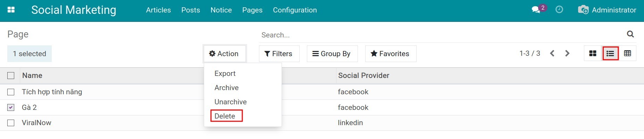Viewport: 644px width, 139px height.
Task: Select the ViralNow row checkbox
Action: 11,123
